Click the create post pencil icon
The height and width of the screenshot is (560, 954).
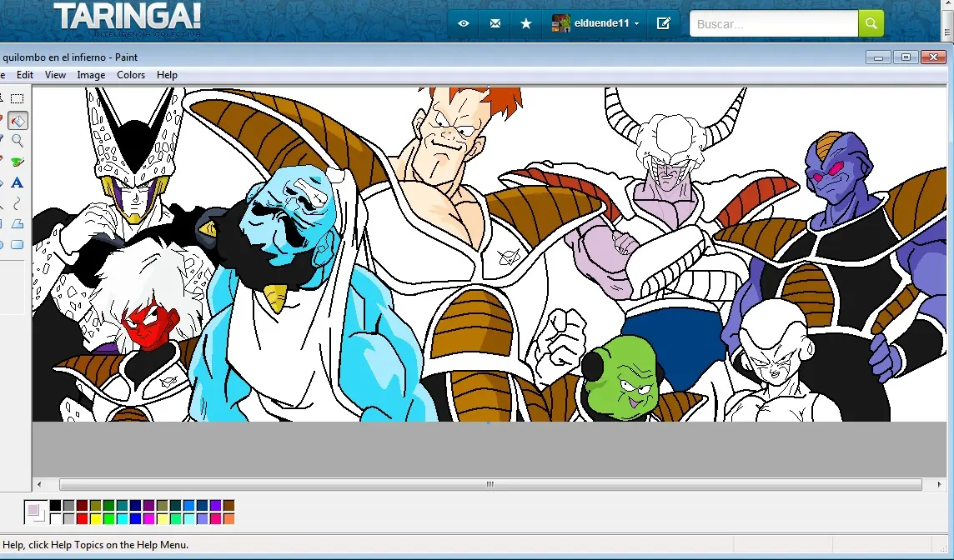tap(663, 23)
